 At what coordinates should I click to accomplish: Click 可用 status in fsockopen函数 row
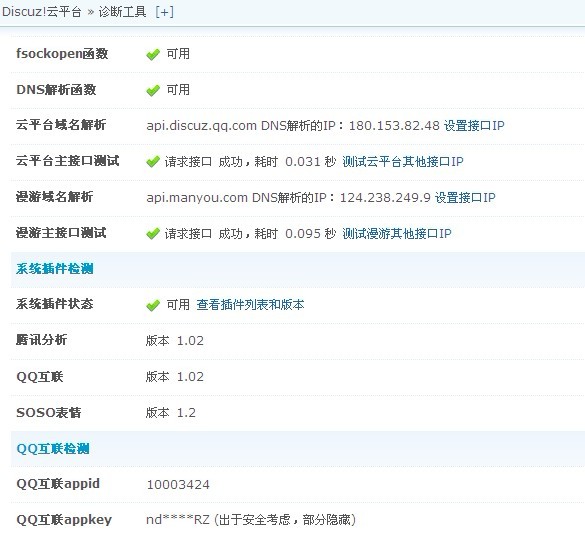(x=178, y=54)
